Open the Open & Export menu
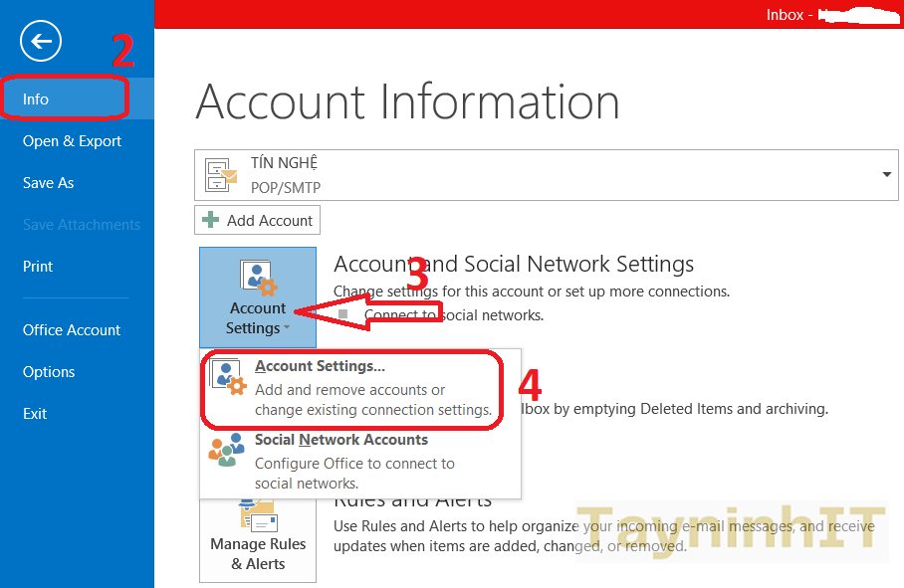The width and height of the screenshot is (904, 588). coord(72,141)
